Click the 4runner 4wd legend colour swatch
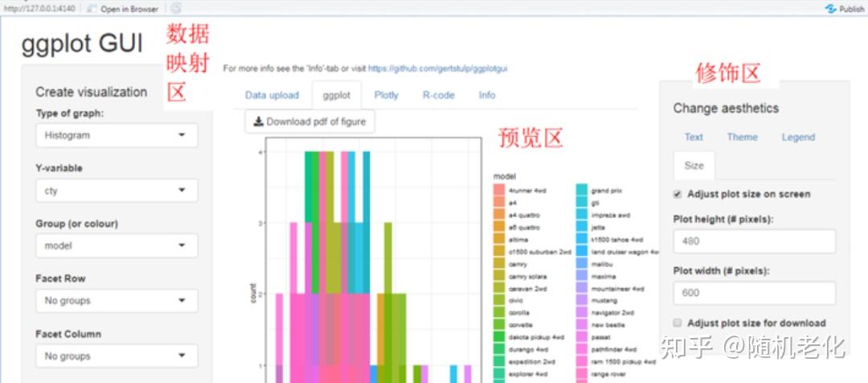 tap(499, 190)
